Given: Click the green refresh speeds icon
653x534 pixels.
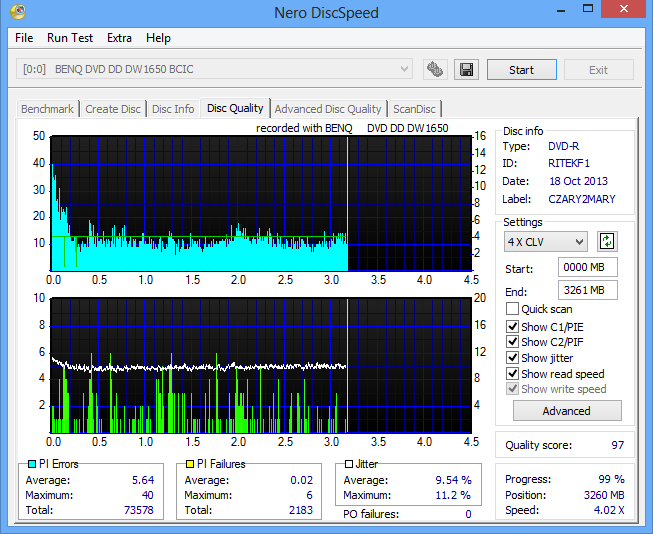Looking at the screenshot, I should [607, 242].
